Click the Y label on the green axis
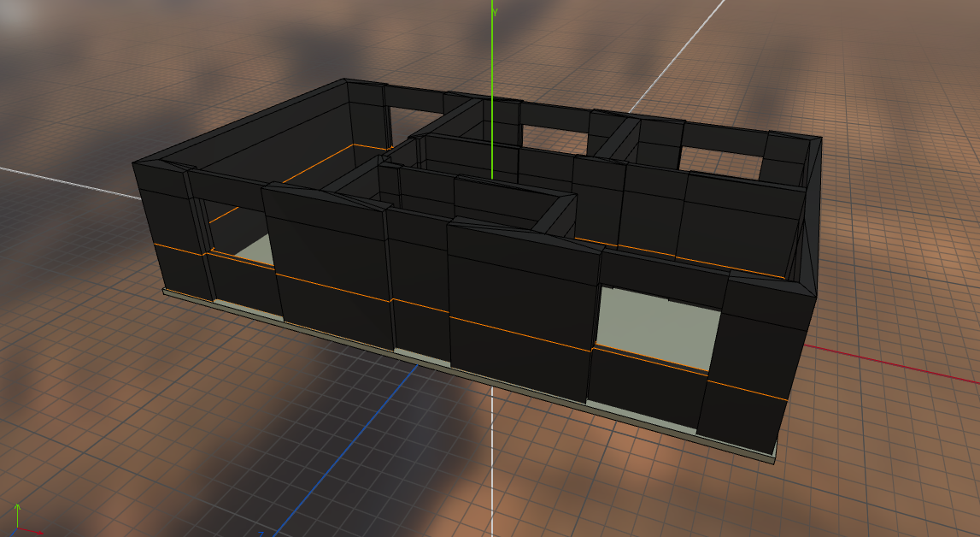 pos(495,12)
